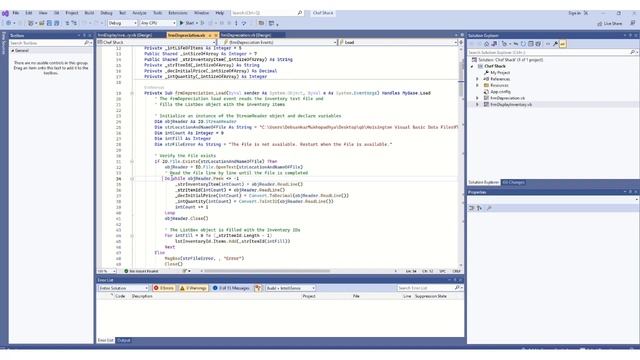Image resolution: width=640 pixels, height=360 pixels.
Task: Expand the General group in Toolbox
Action: point(13,51)
